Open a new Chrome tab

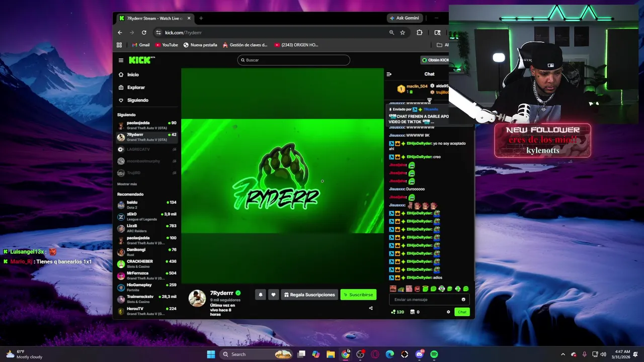(201, 18)
